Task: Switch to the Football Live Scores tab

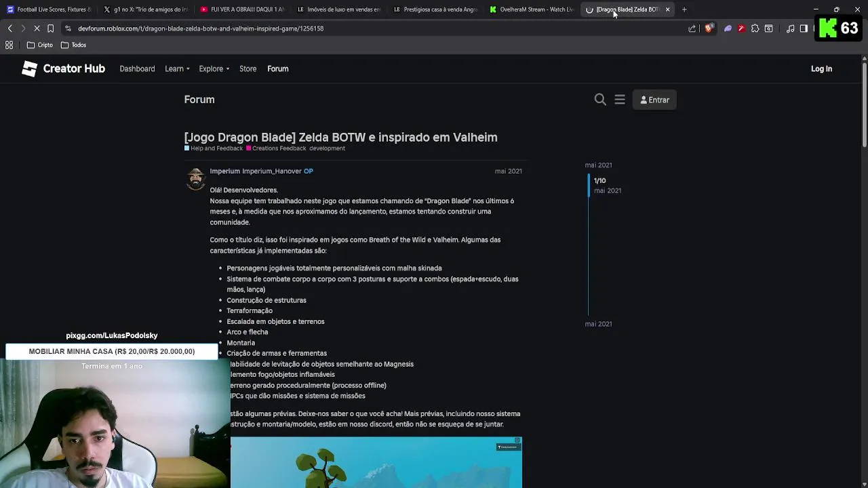Action: pyautogui.click(x=49, y=9)
